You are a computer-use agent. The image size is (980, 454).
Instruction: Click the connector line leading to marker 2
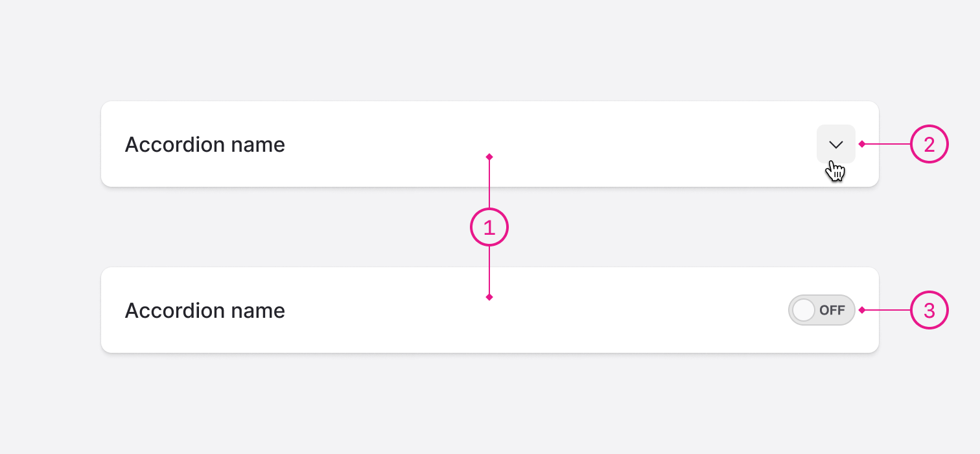tap(887, 144)
